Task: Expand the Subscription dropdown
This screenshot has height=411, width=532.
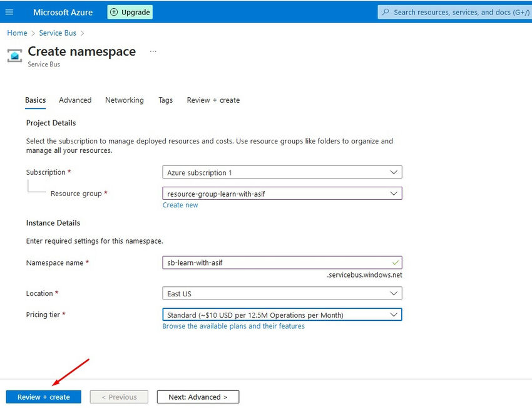Action: click(x=395, y=172)
